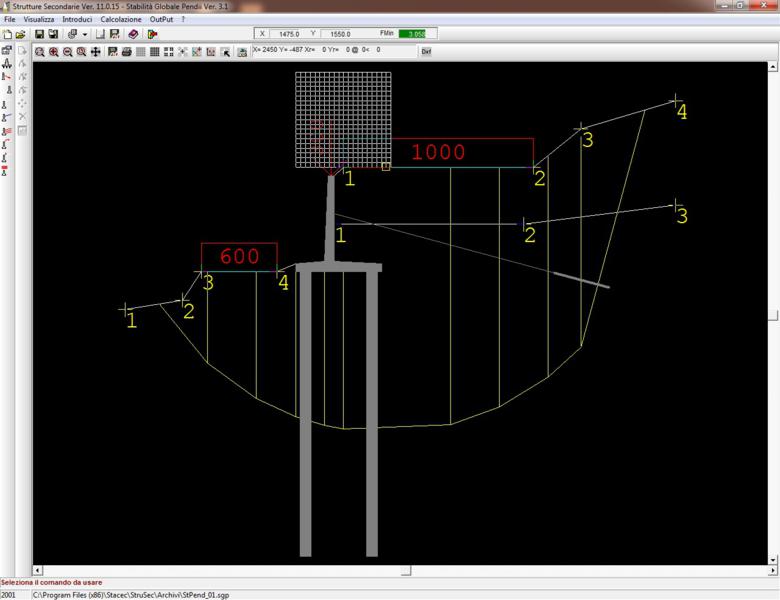This screenshot has width=780, height=600.
Task: Toggle the coarse grid display icon
Action: click(155, 52)
